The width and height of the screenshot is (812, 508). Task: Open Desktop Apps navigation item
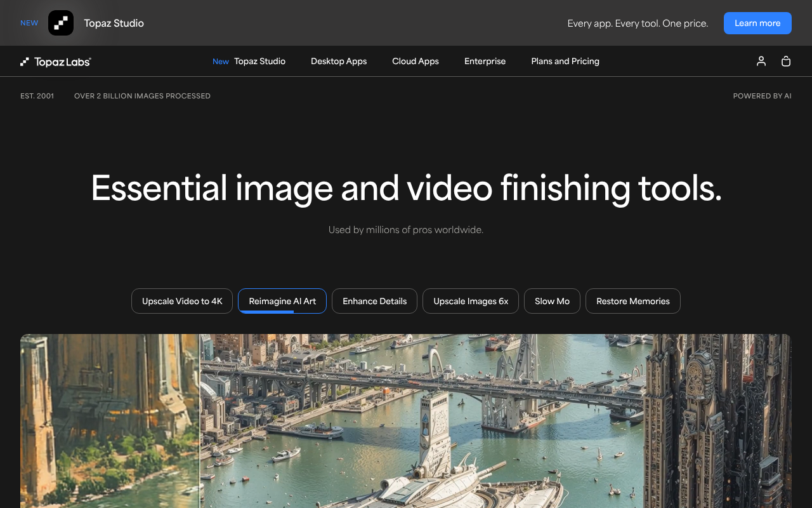coord(339,61)
